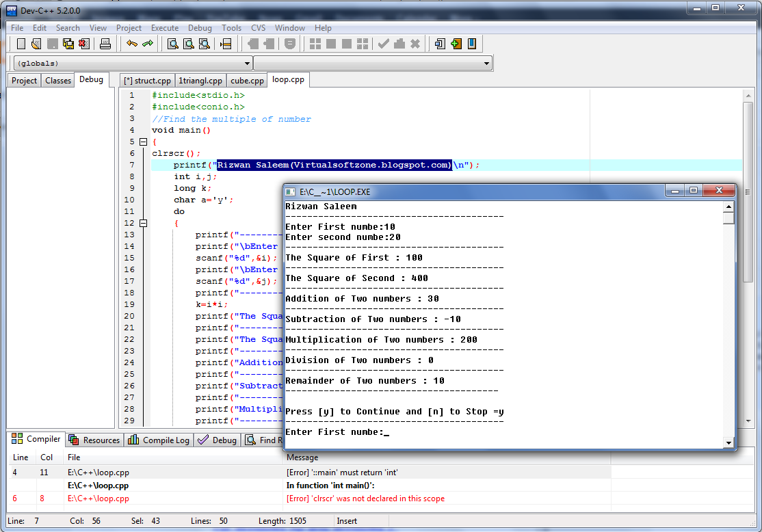
Task: Click the grayed Compile & Run icon
Action: pos(347,44)
